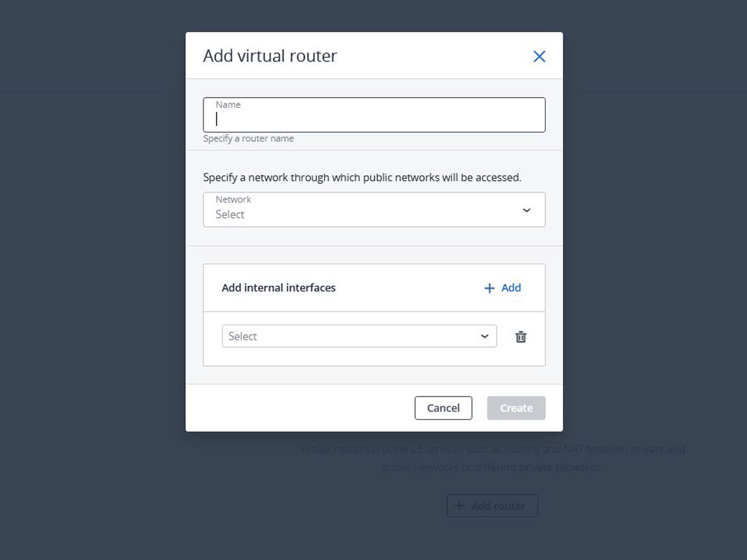Screen dimensions: 747x560
Task: Close the Add virtual router dialog
Action: pos(539,56)
